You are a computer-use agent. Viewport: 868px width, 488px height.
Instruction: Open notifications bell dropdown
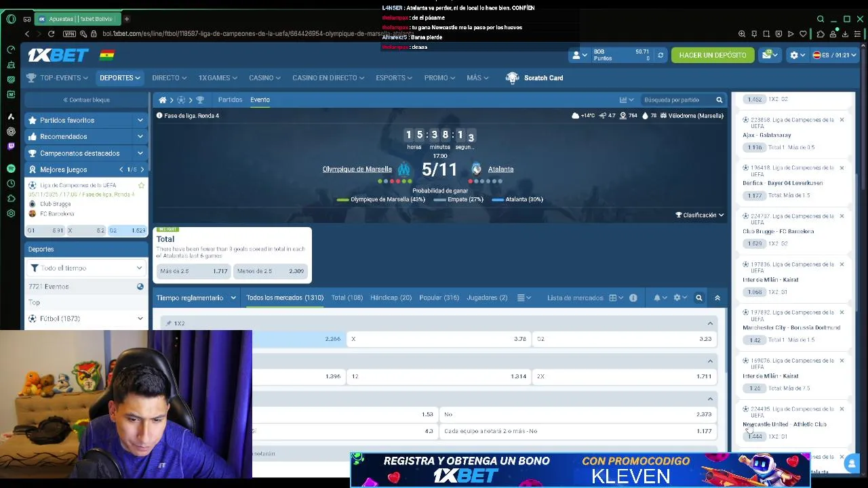coord(659,298)
